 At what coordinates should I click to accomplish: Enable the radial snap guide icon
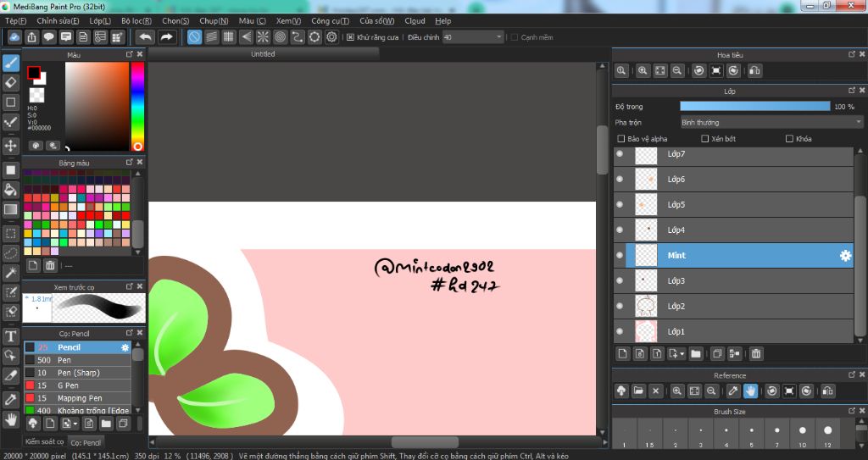pyautogui.click(x=264, y=37)
